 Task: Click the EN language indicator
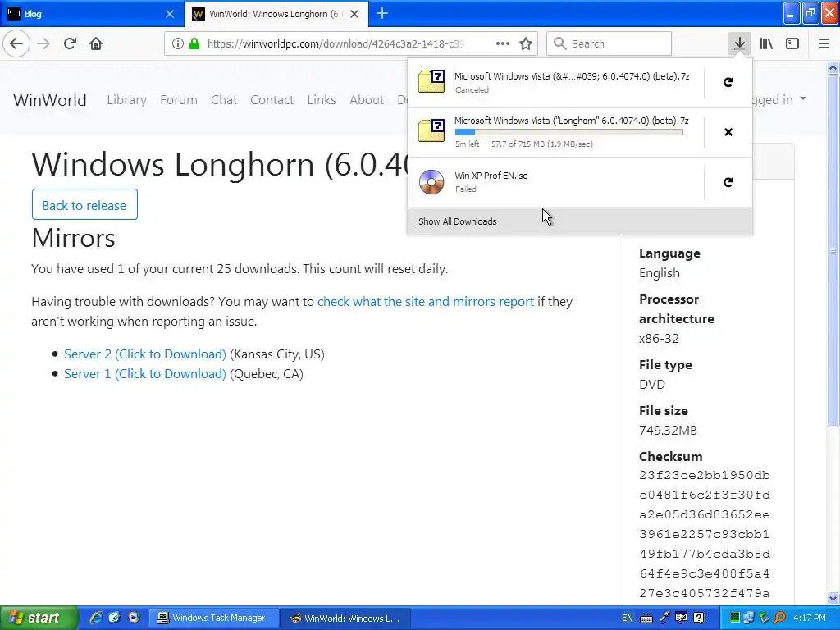(628, 618)
